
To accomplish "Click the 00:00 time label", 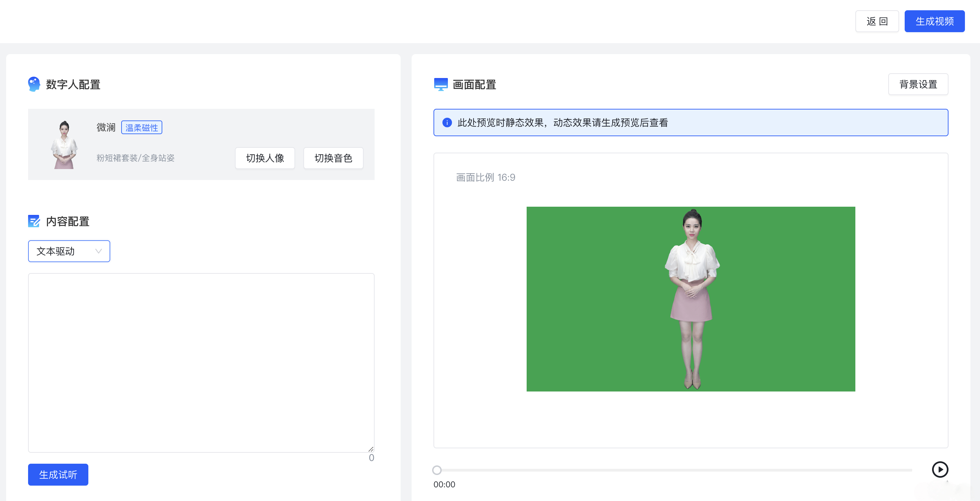I will tap(445, 484).
